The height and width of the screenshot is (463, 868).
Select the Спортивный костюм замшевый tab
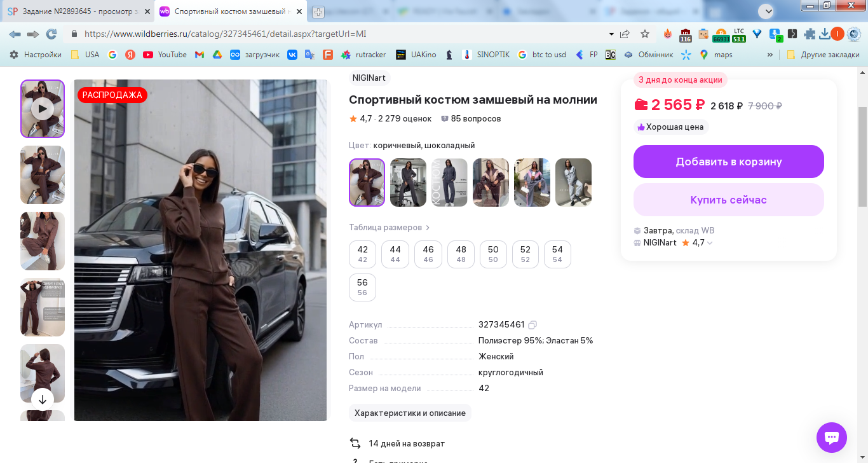click(x=231, y=11)
